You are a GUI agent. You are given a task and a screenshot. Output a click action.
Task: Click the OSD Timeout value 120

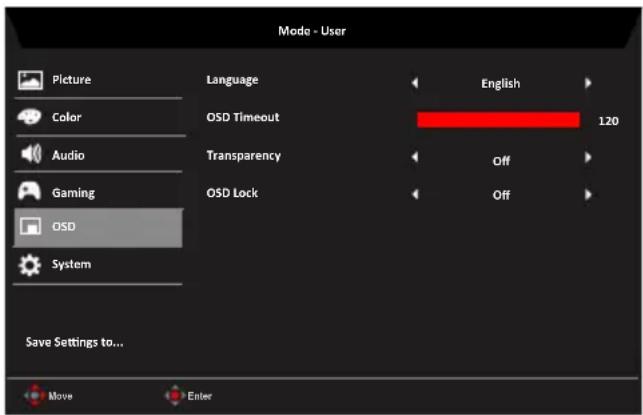pyautogui.click(x=609, y=121)
